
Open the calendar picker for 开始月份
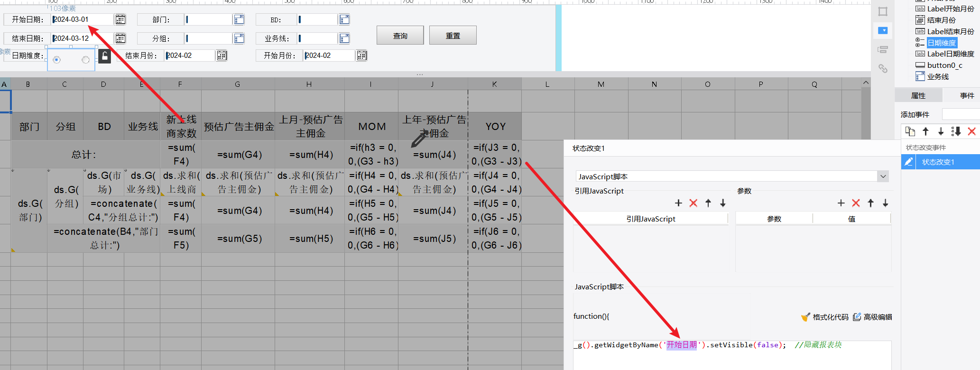coord(361,55)
